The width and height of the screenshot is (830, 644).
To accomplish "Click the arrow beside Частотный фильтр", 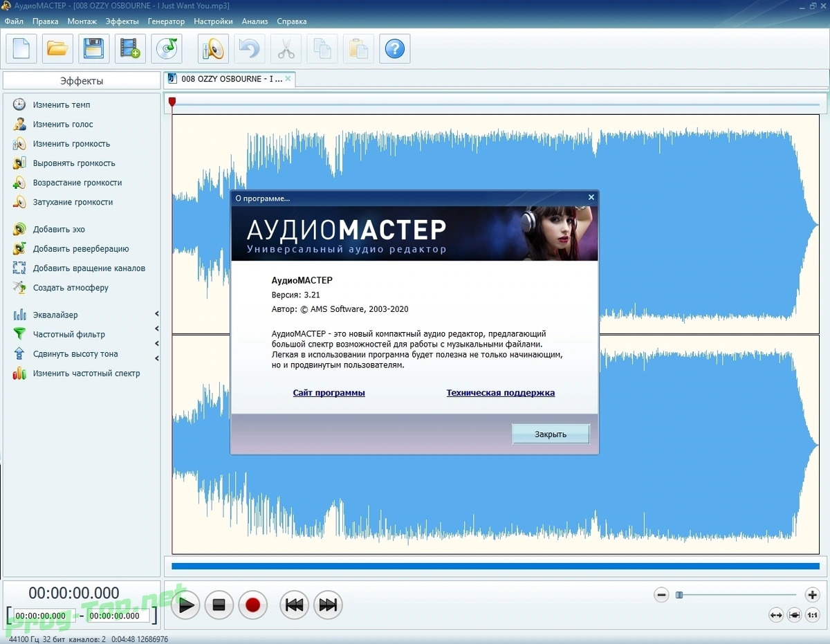I will point(157,329).
